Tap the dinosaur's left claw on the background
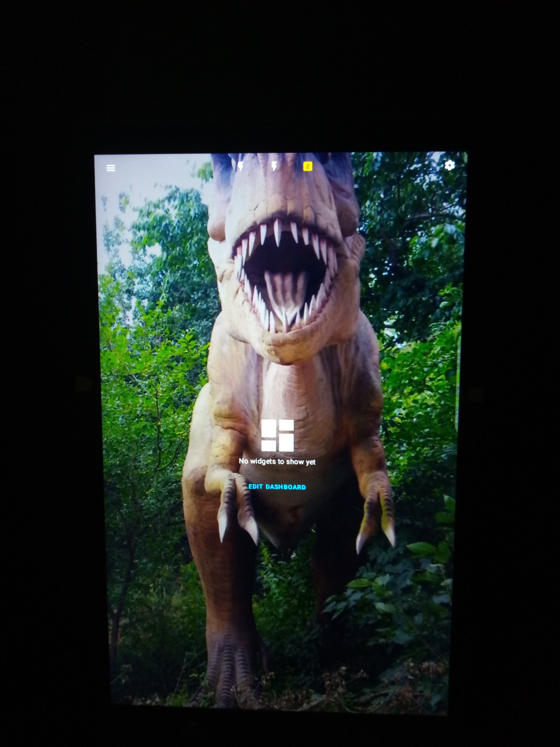 (x=236, y=507)
